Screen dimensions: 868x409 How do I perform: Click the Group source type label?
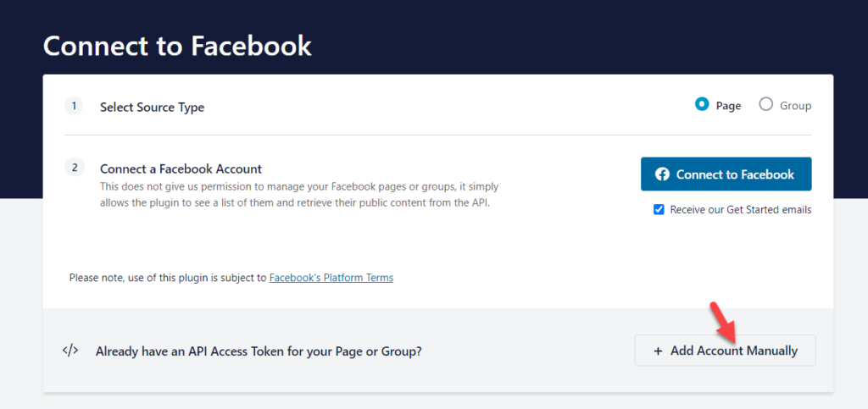tap(795, 106)
